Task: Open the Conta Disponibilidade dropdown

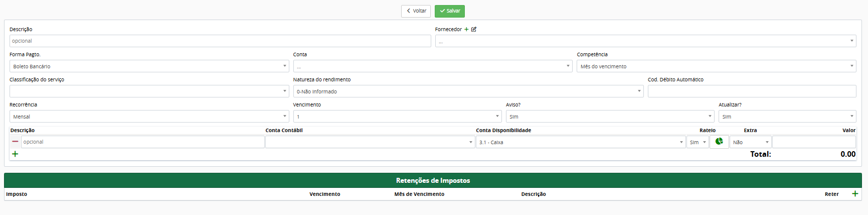Action: [580, 142]
